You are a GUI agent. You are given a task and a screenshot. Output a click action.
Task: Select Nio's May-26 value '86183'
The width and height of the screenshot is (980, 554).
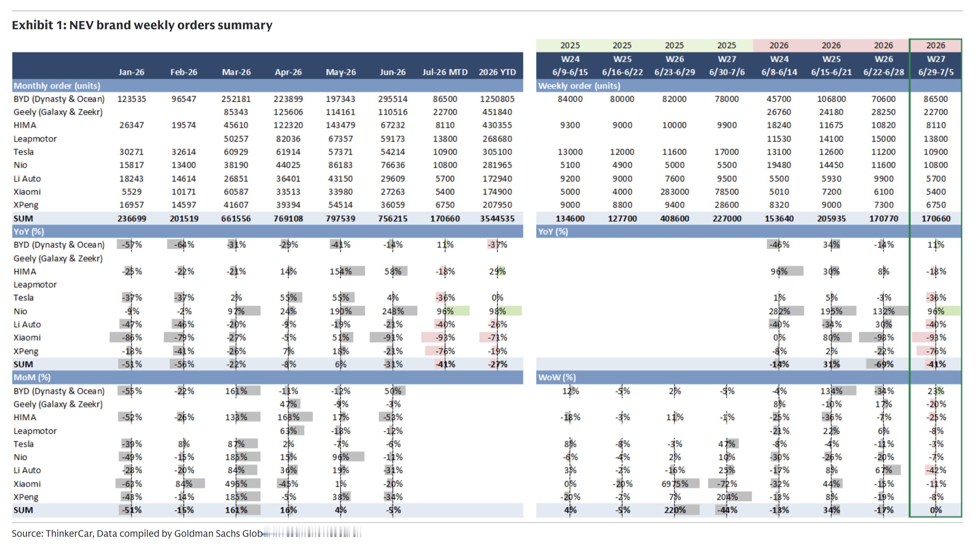click(x=340, y=165)
